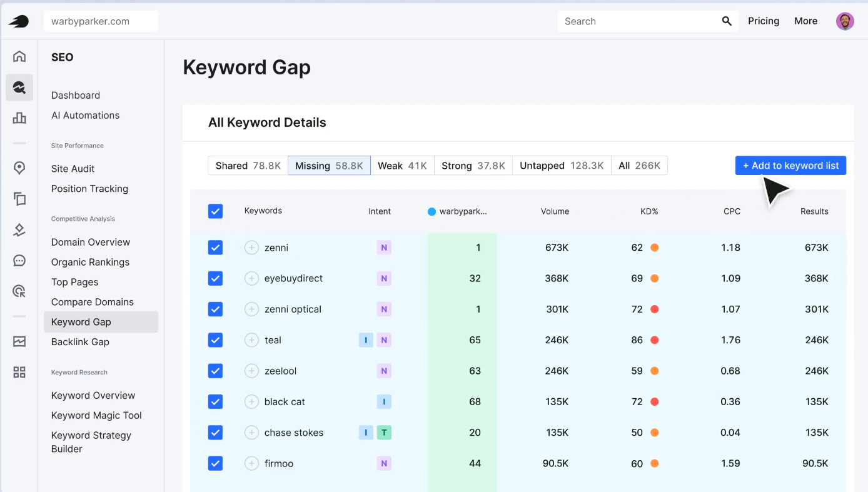This screenshot has width=868, height=492.
Task: Open the user profile avatar
Action: pyautogui.click(x=845, y=21)
